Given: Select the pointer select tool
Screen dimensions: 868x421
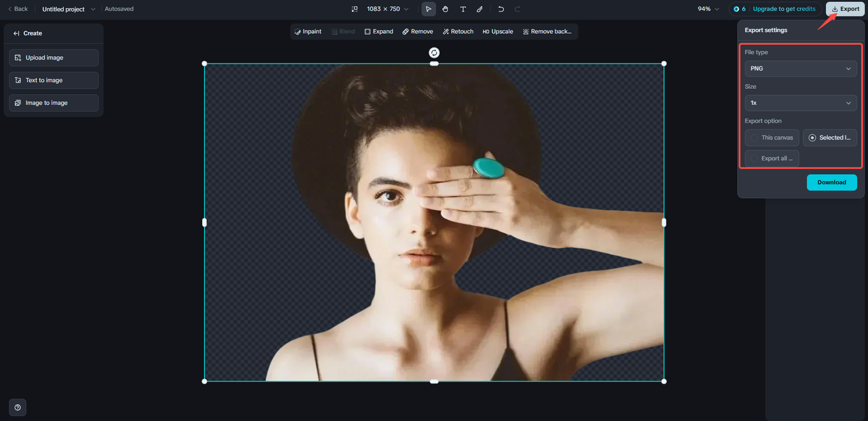Looking at the screenshot, I should click(429, 9).
